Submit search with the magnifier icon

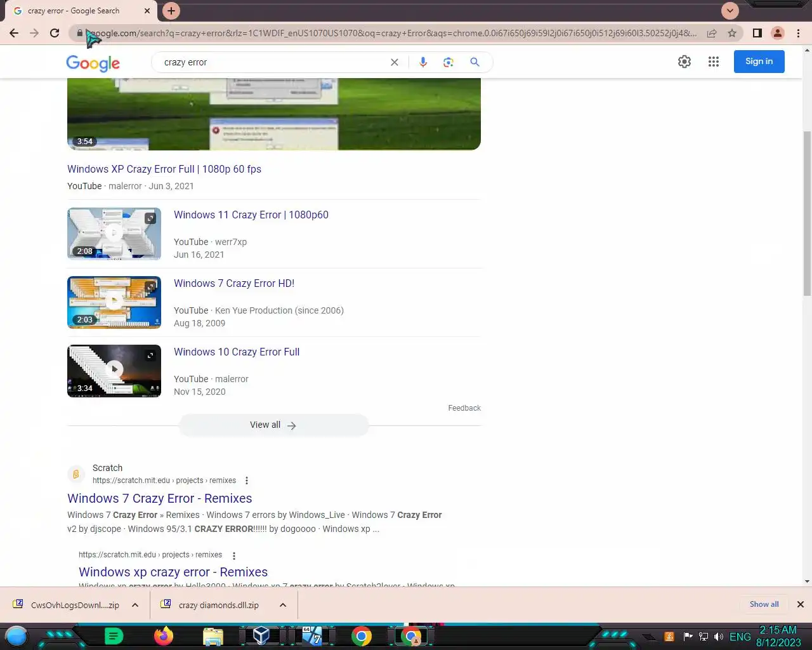475,62
